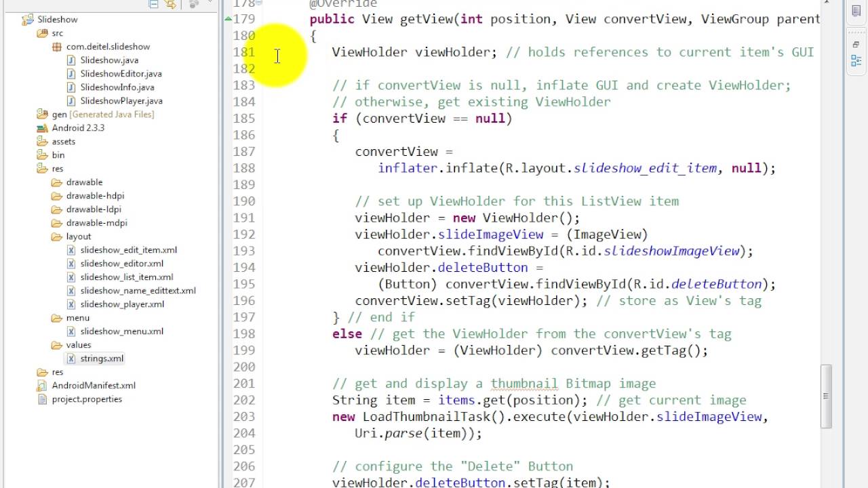The image size is (868, 488).
Task: Click 'inflater.inflate' on line 188
Action: (438, 168)
